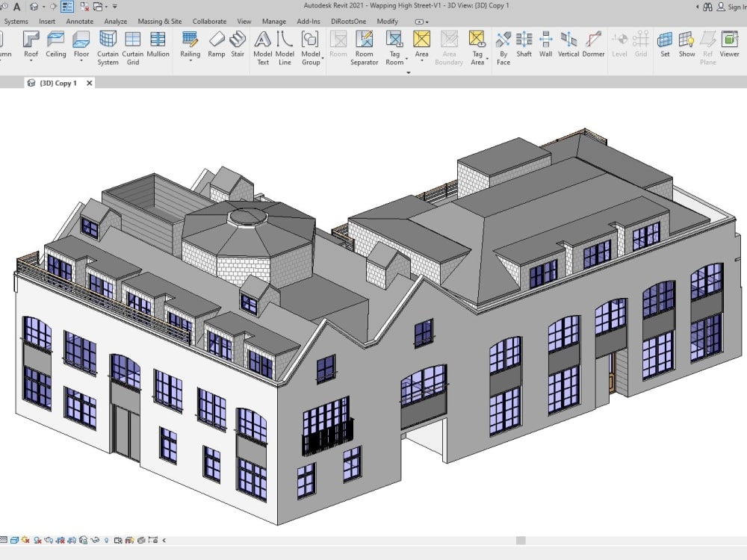This screenshot has width=747, height=560.
Task: Open the Model Group tool
Action: (x=311, y=48)
